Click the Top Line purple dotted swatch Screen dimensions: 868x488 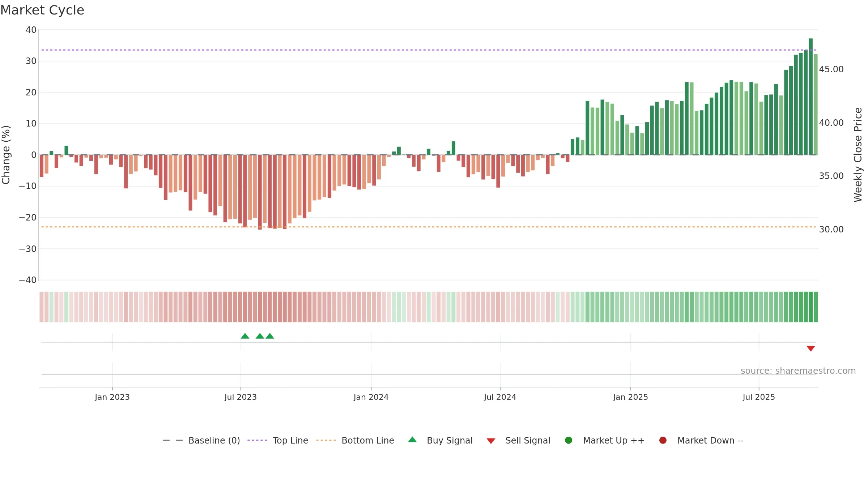258,440
